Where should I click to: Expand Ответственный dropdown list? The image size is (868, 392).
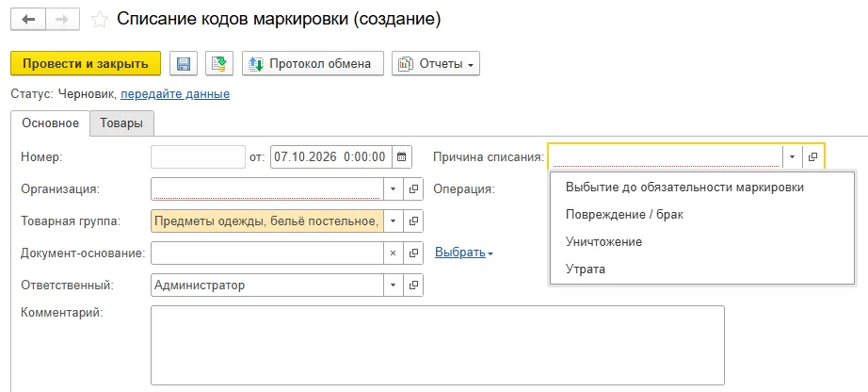tap(393, 285)
